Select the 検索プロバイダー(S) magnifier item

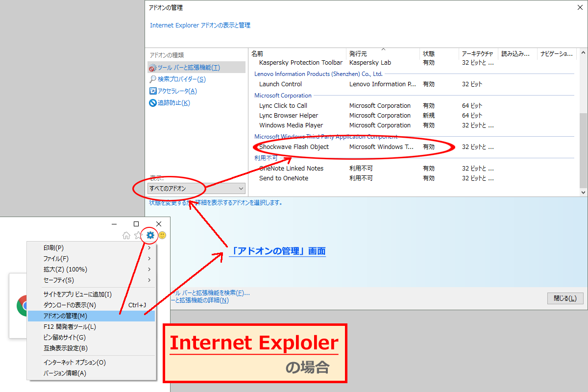pyautogui.click(x=177, y=79)
